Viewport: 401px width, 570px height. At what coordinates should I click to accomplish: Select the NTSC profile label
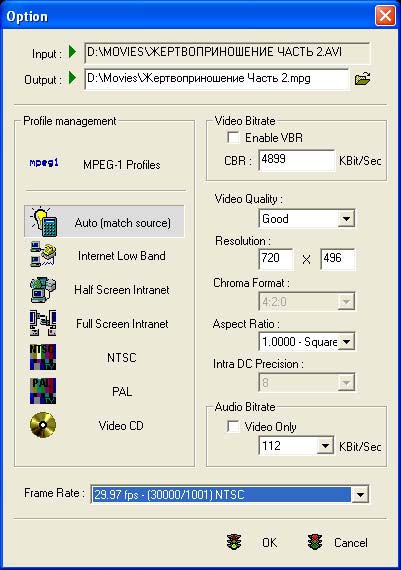pos(122,358)
